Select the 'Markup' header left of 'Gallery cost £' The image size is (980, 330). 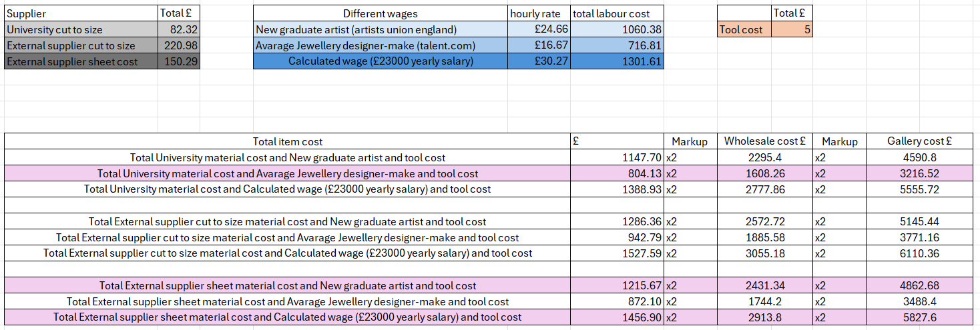839,141
